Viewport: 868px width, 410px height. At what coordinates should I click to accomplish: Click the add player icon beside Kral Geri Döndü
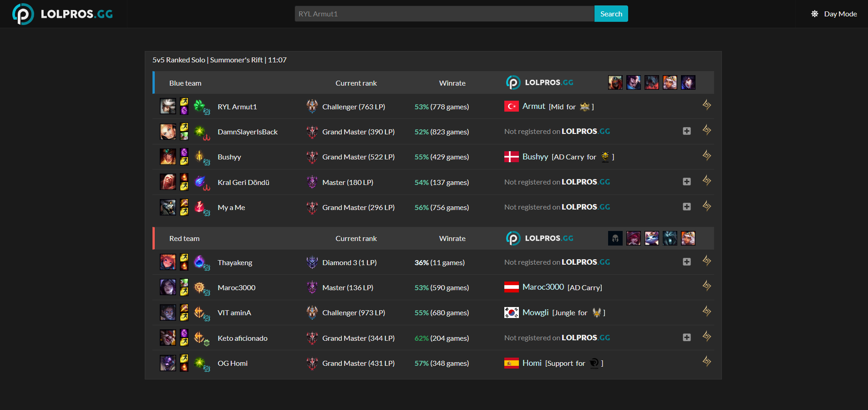pos(687,181)
